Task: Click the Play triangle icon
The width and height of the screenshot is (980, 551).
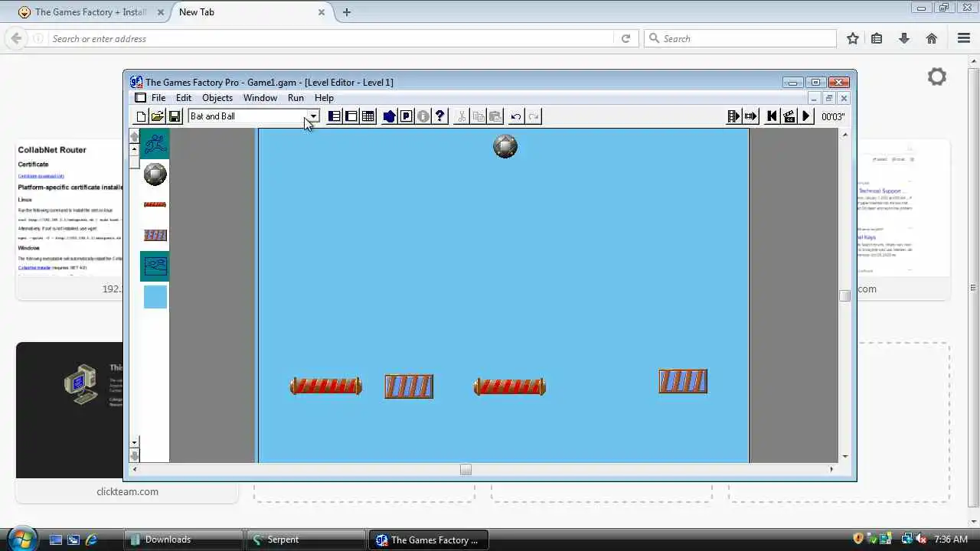Action: tap(806, 116)
